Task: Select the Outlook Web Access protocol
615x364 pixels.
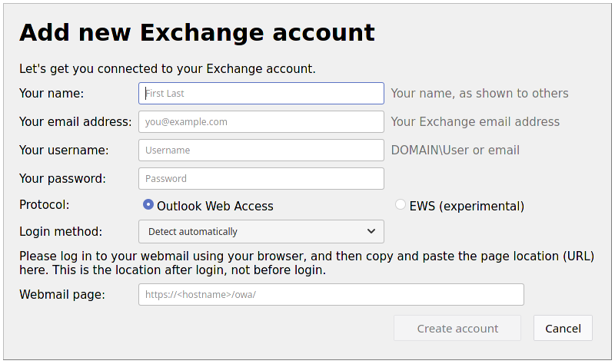Action: (148, 205)
